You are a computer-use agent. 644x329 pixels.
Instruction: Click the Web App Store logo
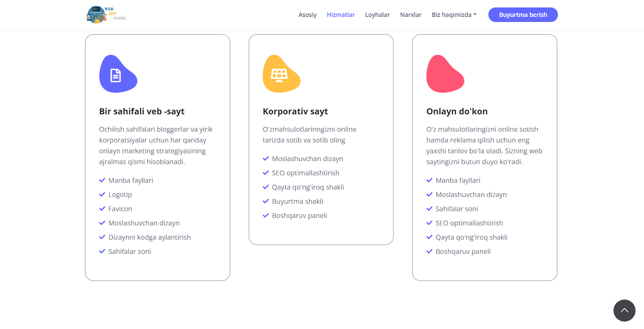tap(106, 15)
